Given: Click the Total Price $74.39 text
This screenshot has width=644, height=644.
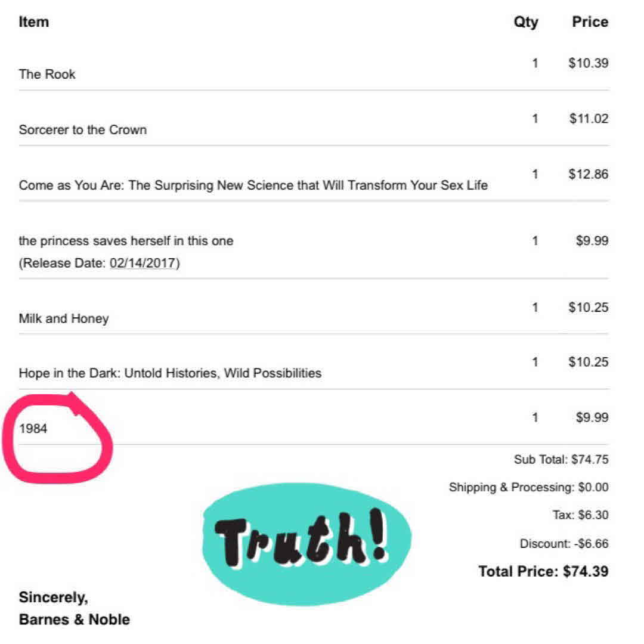Looking at the screenshot, I should click(x=543, y=571).
